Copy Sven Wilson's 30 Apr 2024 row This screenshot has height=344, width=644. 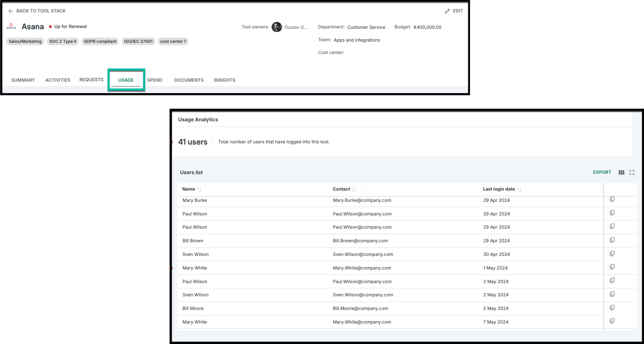[612, 253]
